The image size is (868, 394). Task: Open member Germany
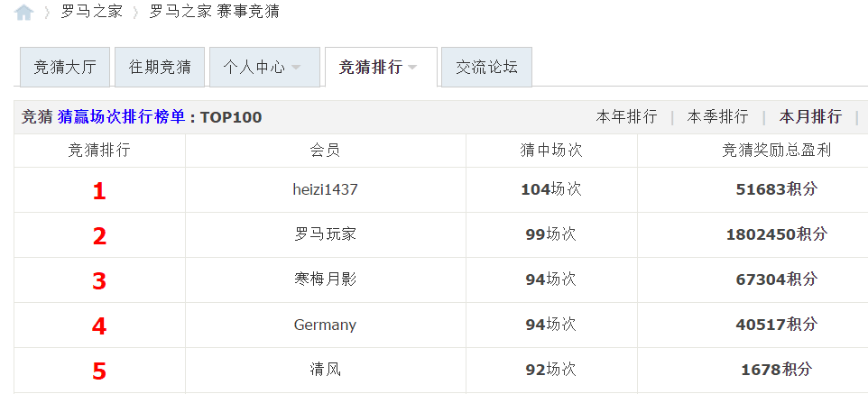coord(325,325)
